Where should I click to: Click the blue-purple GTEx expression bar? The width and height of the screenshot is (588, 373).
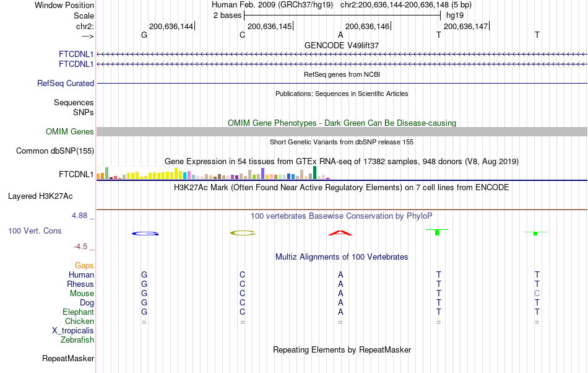pyautogui.click(x=263, y=173)
